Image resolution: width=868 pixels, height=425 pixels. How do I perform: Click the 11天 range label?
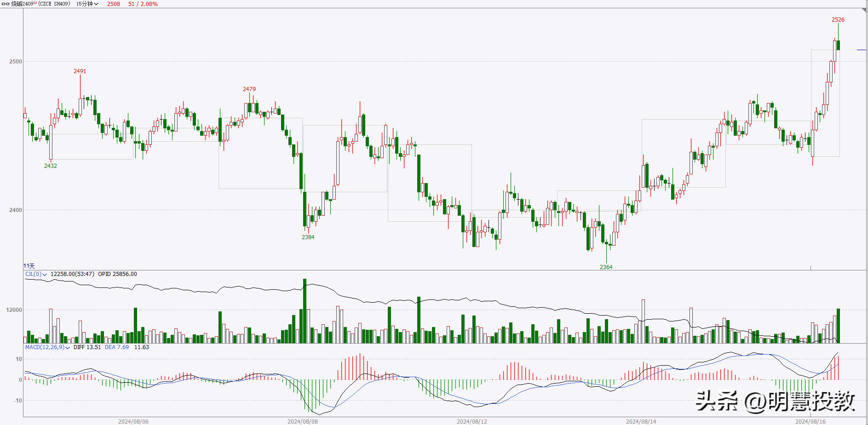(x=29, y=266)
